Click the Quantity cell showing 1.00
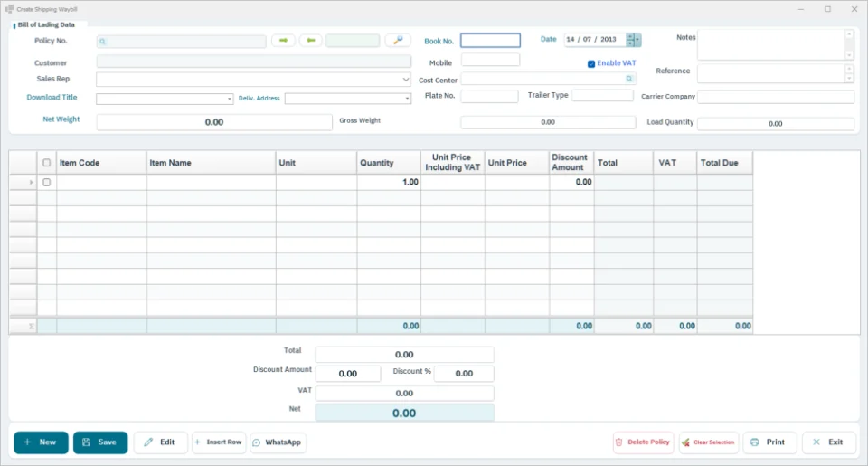Viewport: 868px width, 466px height. pyautogui.click(x=389, y=182)
